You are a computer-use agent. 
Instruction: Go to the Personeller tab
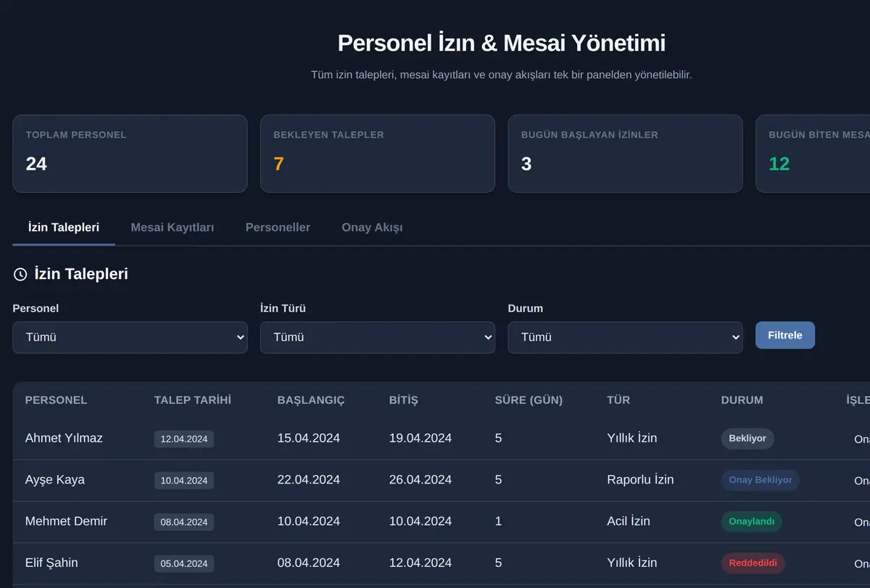[x=278, y=227]
